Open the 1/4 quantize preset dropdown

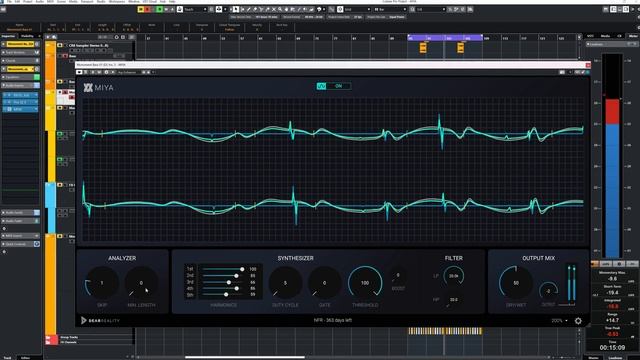pyautogui.click(x=431, y=9)
